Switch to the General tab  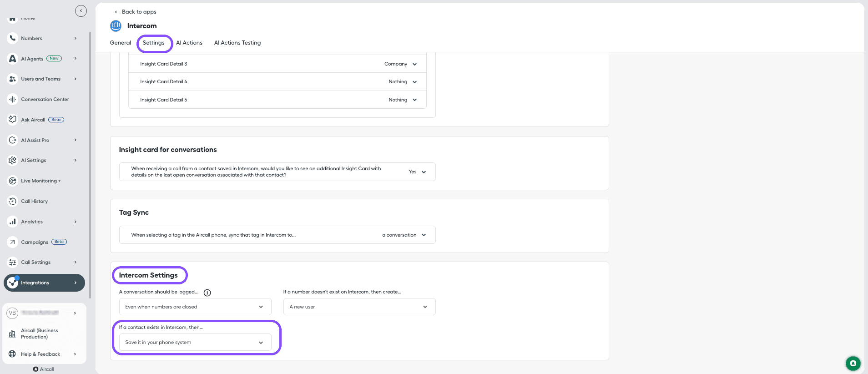tap(121, 43)
